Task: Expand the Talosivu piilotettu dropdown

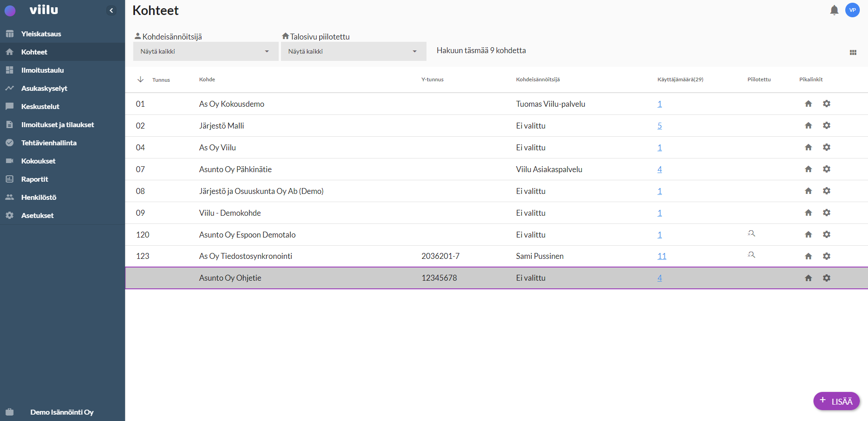Action: click(353, 51)
